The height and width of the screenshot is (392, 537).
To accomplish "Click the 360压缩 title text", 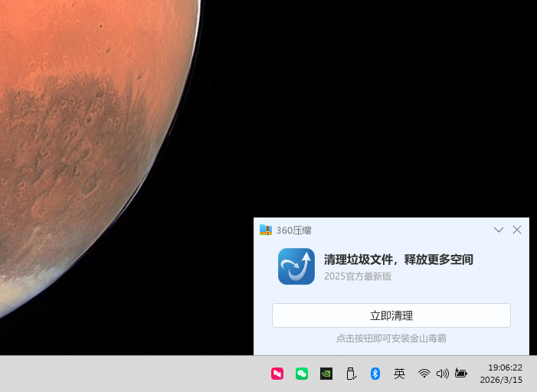I will coord(294,230).
